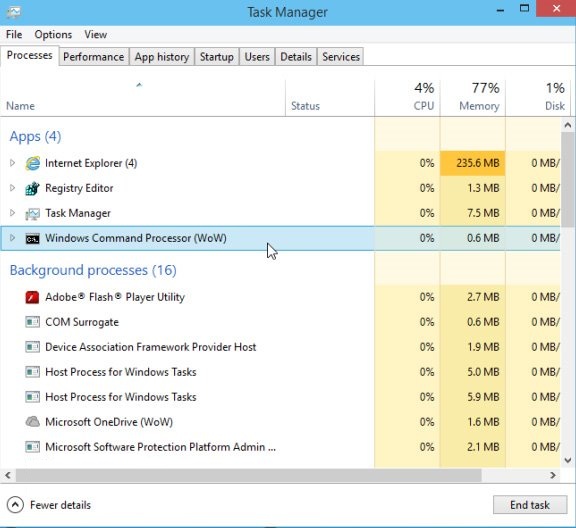Image resolution: width=576 pixels, height=528 pixels.
Task: Switch to the App history tab
Action: tap(162, 57)
